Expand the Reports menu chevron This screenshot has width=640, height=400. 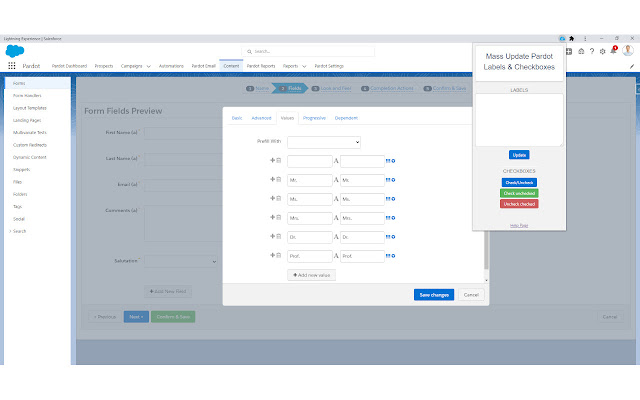304,66
